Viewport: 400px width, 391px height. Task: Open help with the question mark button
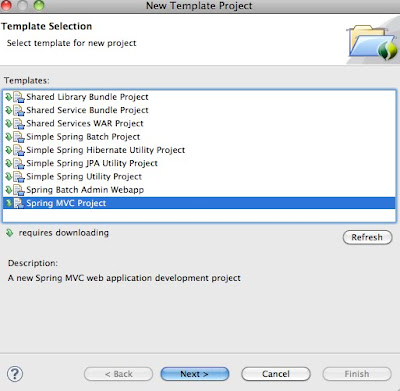tap(15, 374)
